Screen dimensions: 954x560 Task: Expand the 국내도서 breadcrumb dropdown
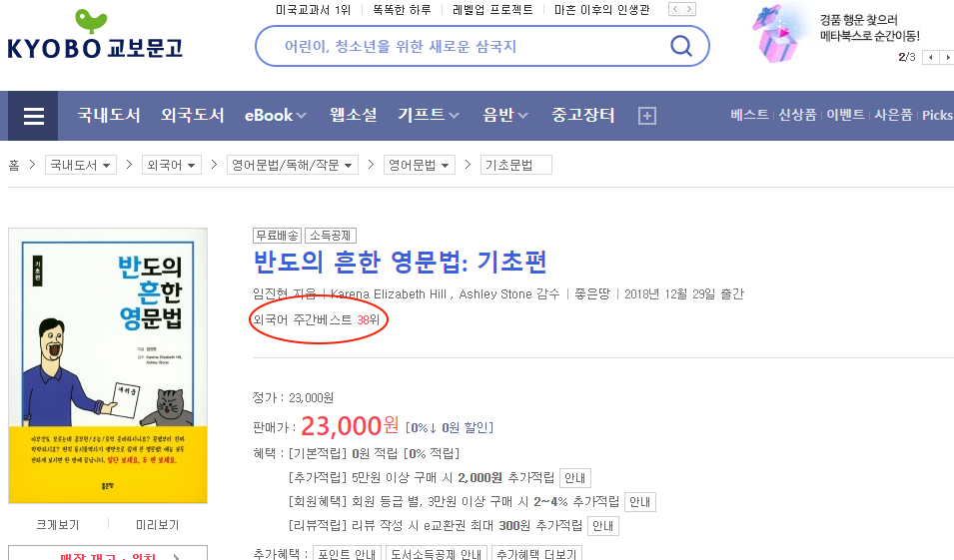(x=81, y=165)
